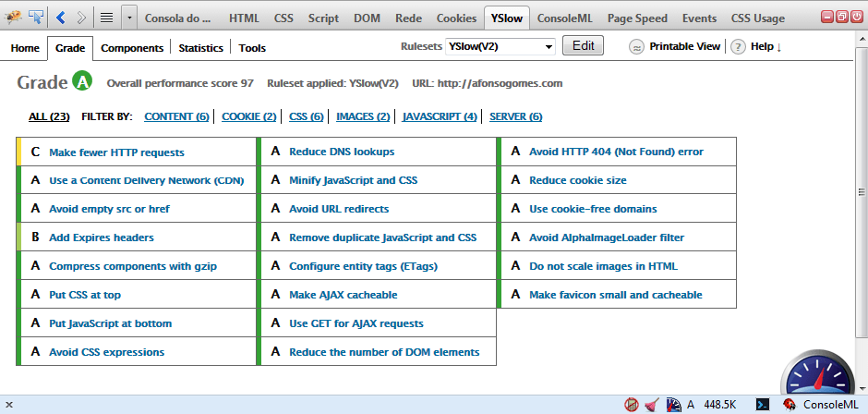Filter rules by CSS (6)

click(x=307, y=117)
